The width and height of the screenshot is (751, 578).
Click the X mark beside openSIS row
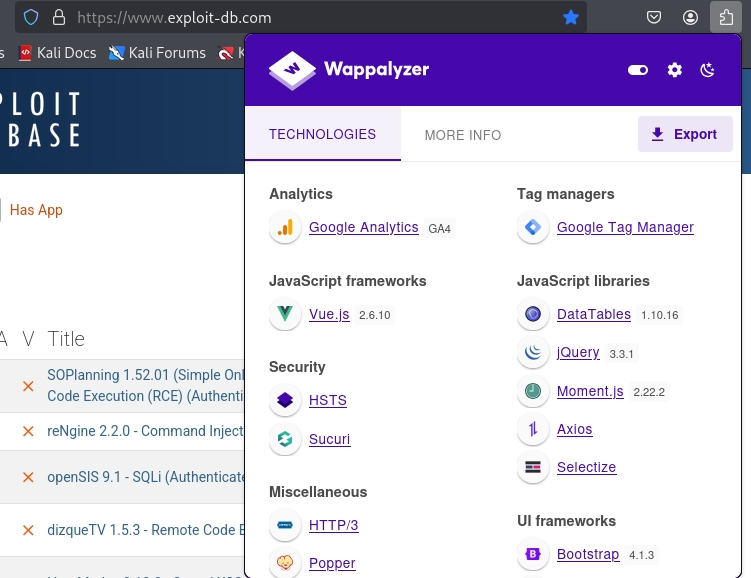pos(28,477)
